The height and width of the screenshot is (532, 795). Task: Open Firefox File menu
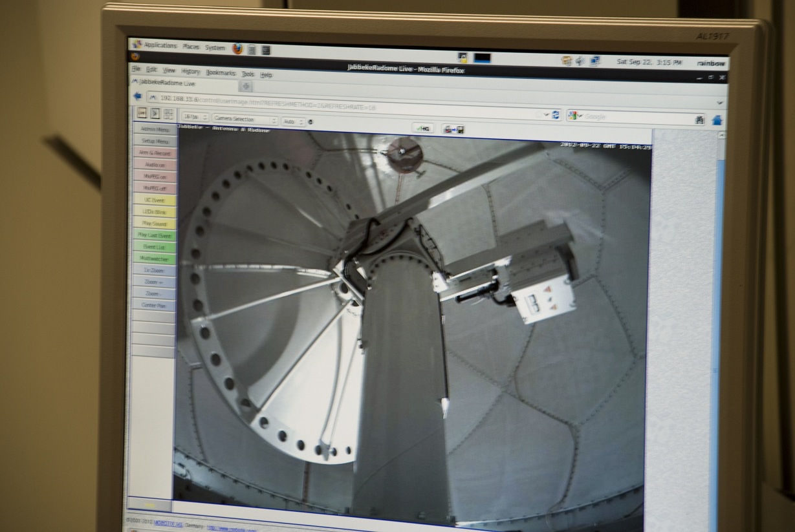tap(136, 69)
